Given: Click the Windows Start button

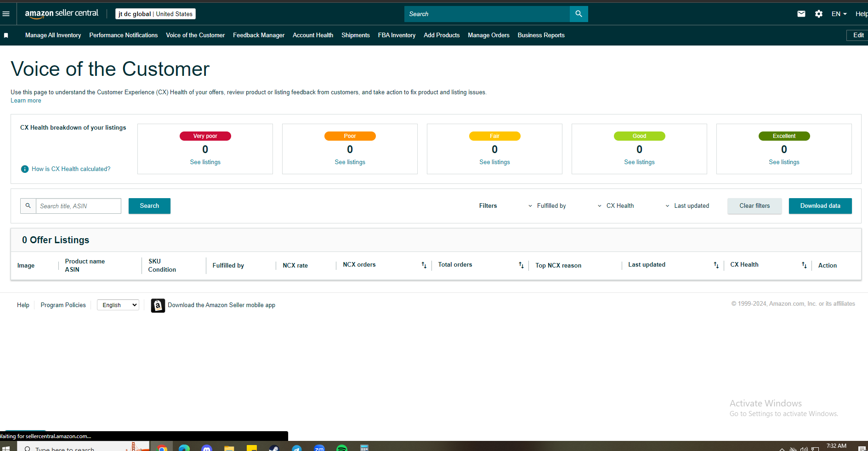Looking at the screenshot, I should [x=6, y=448].
